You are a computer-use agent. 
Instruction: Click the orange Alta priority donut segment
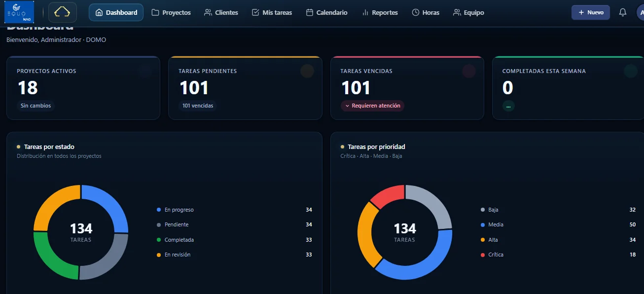tap(365, 236)
